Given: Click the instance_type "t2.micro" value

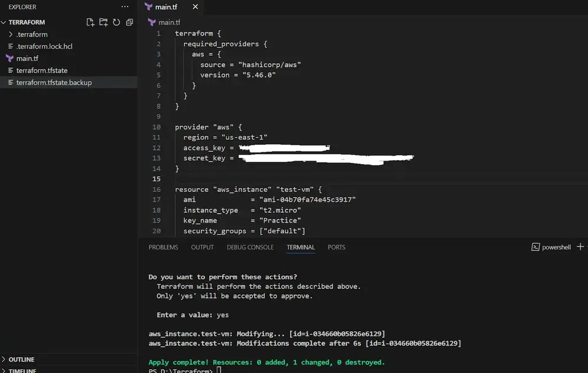Looking at the screenshot, I should (x=280, y=210).
